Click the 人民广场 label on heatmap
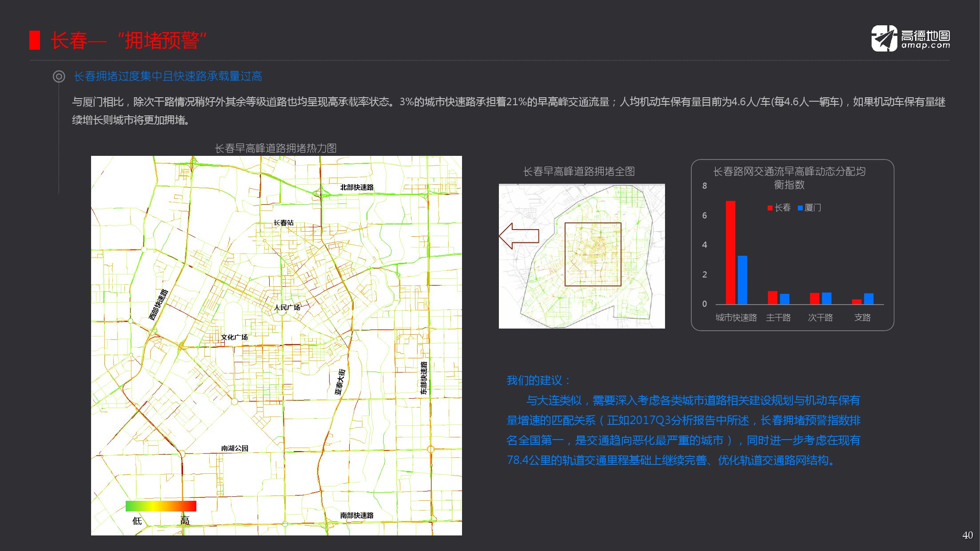The image size is (980, 551). 287,307
